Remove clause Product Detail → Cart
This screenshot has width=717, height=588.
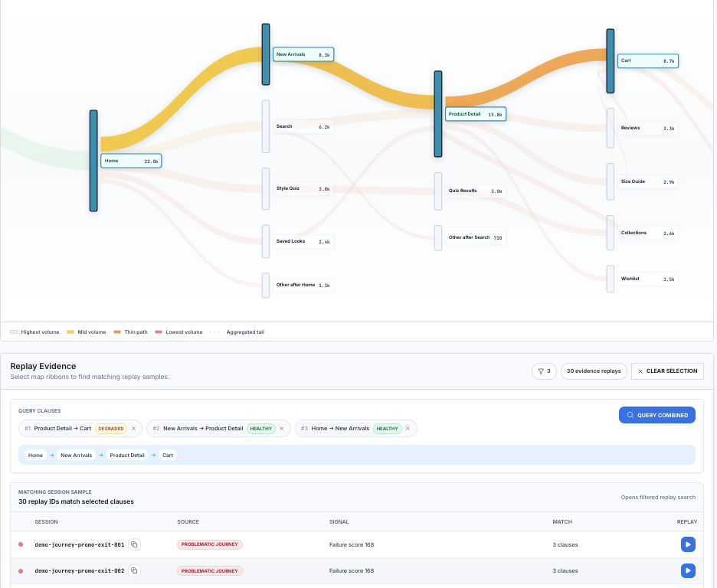[133, 429]
